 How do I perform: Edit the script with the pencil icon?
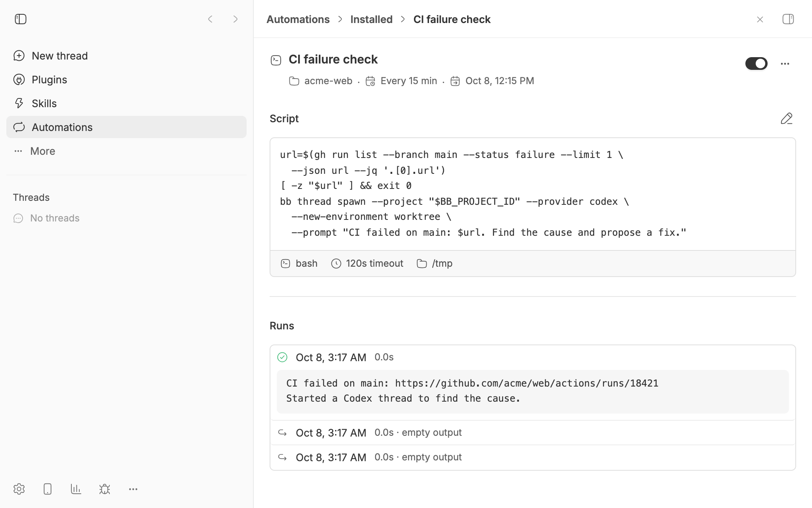click(x=787, y=118)
